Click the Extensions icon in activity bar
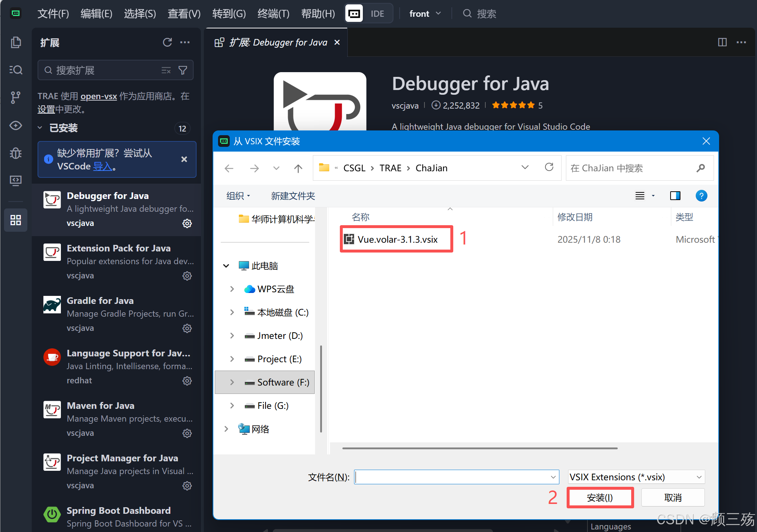Image resolution: width=757 pixels, height=532 pixels. click(x=16, y=220)
